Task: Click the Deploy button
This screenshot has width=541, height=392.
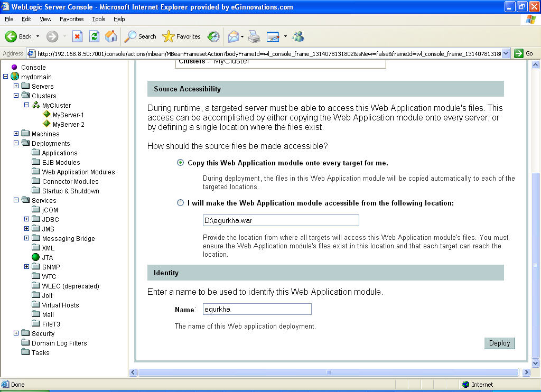Action: [499, 343]
